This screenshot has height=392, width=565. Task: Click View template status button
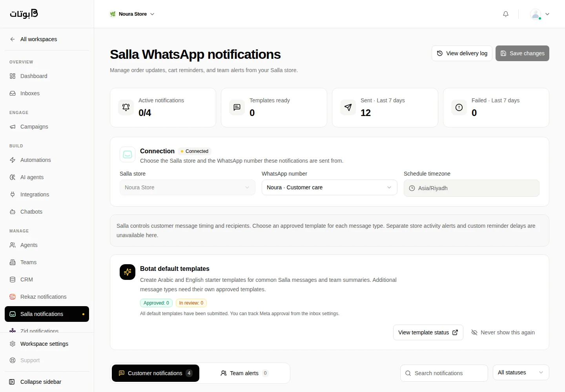click(x=428, y=332)
